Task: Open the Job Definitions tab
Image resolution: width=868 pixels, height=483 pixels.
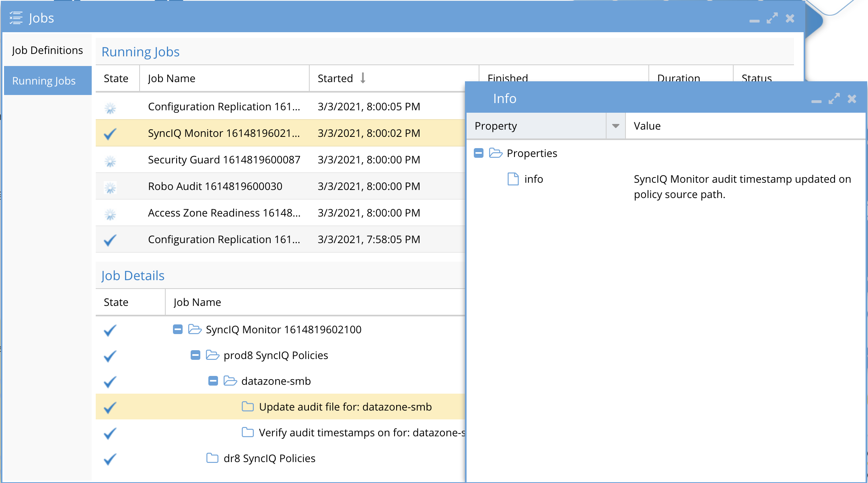Action: coord(47,50)
